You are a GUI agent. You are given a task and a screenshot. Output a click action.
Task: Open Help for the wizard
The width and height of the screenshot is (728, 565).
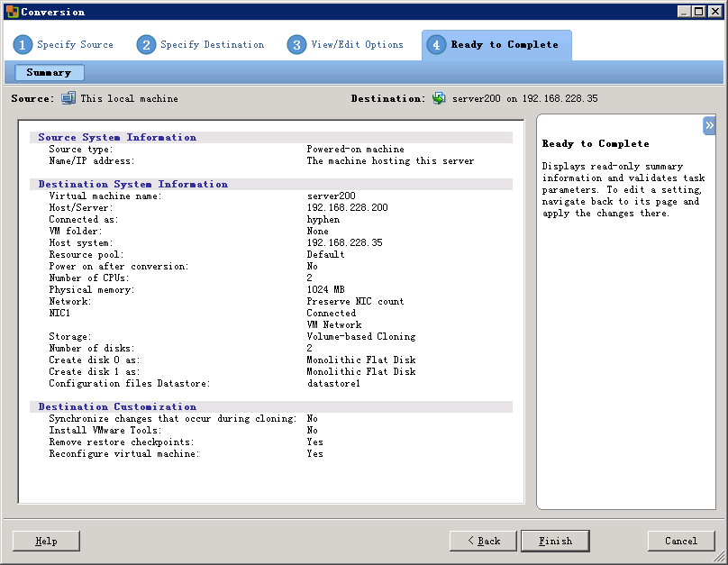(46, 541)
